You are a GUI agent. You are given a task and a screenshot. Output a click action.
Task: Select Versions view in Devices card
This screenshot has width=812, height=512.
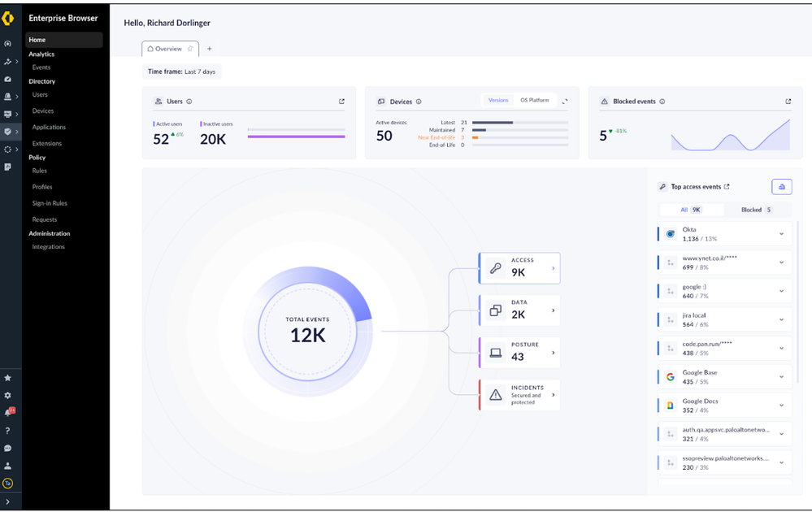tap(498, 101)
